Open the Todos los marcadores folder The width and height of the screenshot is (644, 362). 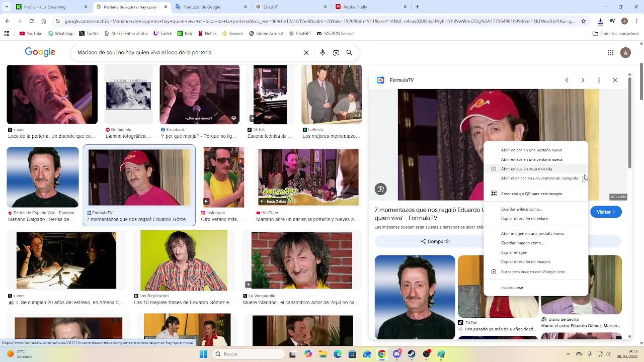[x=616, y=34]
